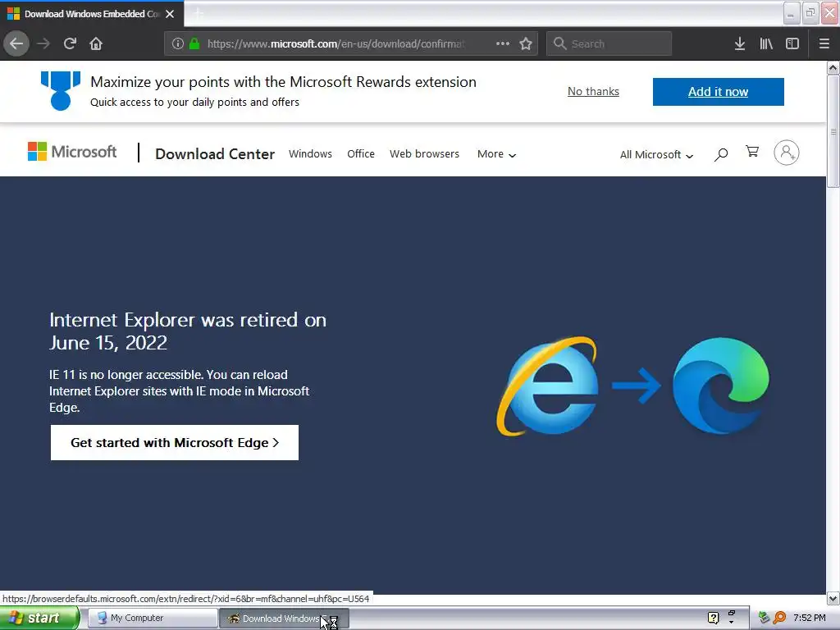Select the Download Windows Embedded browser tab
Screen dimensions: 840x630
pyautogui.click(x=92, y=14)
